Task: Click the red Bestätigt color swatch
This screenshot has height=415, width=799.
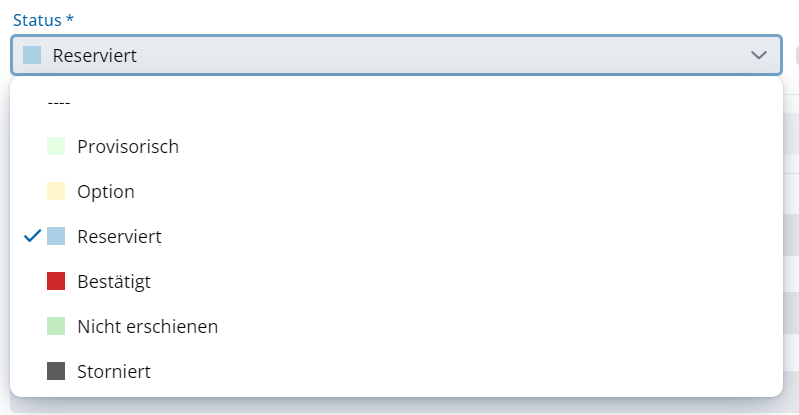Action: [x=56, y=281]
